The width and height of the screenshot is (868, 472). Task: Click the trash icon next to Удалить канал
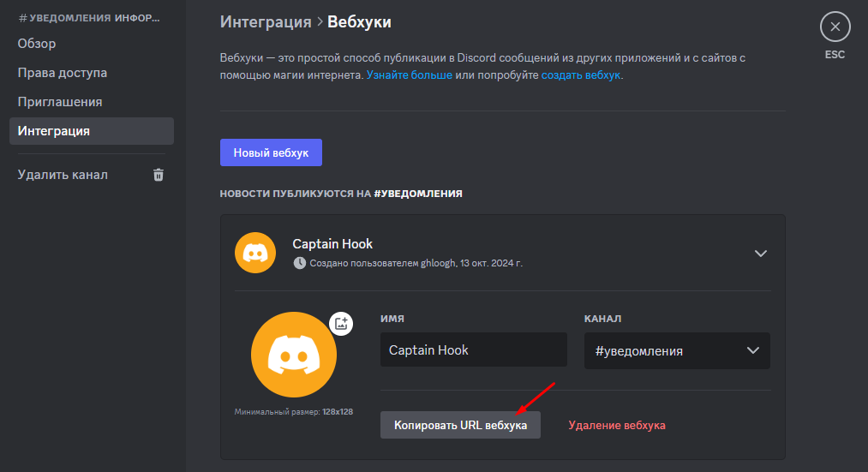(159, 175)
